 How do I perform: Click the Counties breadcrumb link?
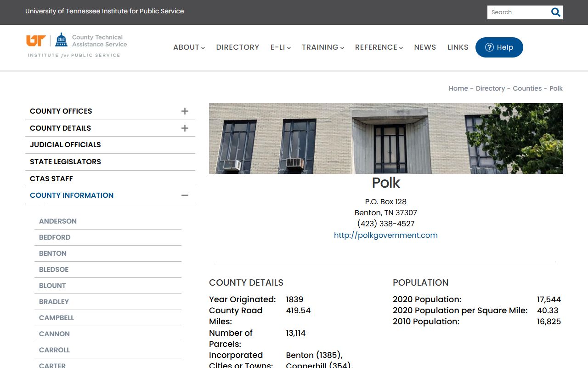pos(527,88)
